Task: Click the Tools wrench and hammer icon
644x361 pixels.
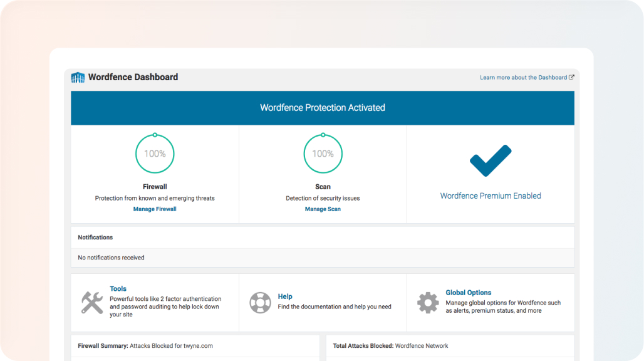Action: tap(92, 303)
